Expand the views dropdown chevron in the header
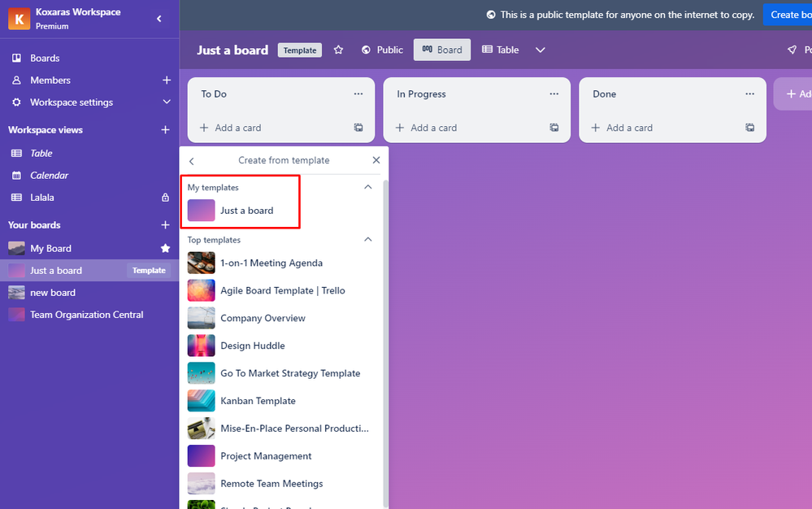The height and width of the screenshot is (509, 812). (541, 50)
